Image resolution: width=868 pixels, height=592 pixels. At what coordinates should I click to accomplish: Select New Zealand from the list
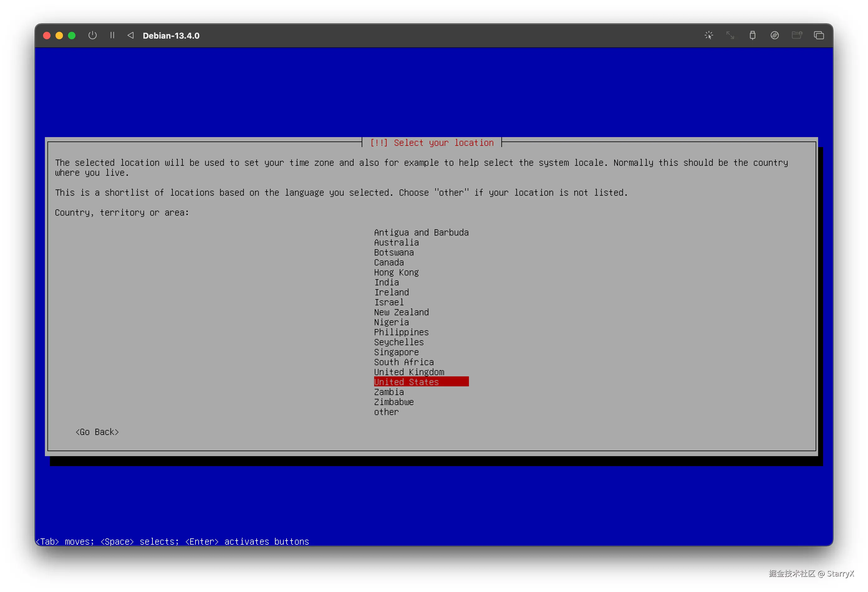[402, 313]
